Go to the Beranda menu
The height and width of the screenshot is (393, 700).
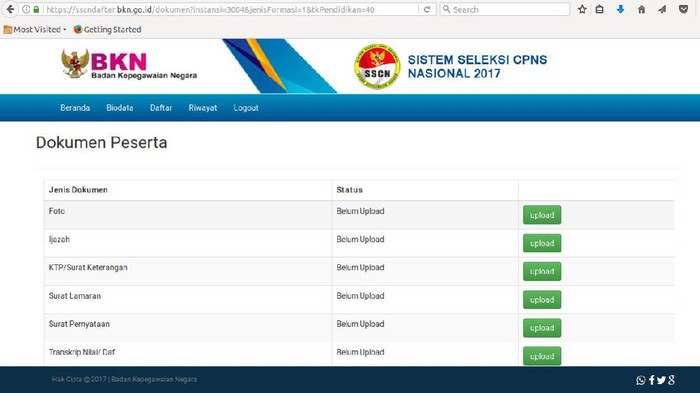(75, 108)
